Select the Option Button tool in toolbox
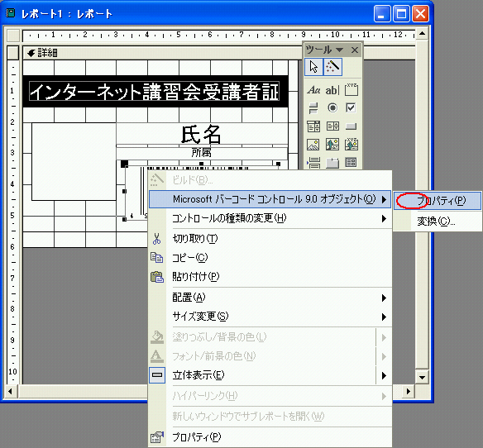 tap(332, 108)
